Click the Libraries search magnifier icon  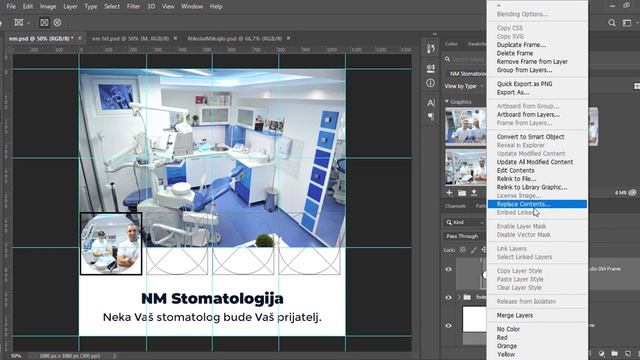(x=448, y=59)
